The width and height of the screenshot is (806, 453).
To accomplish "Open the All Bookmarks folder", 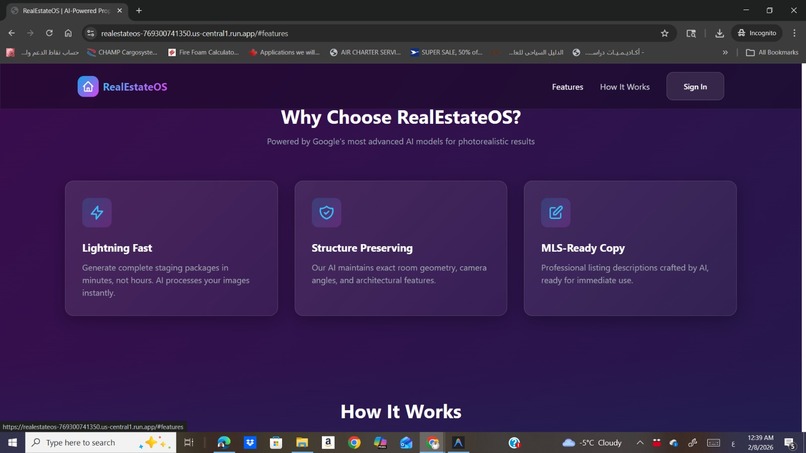I will pos(772,52).
